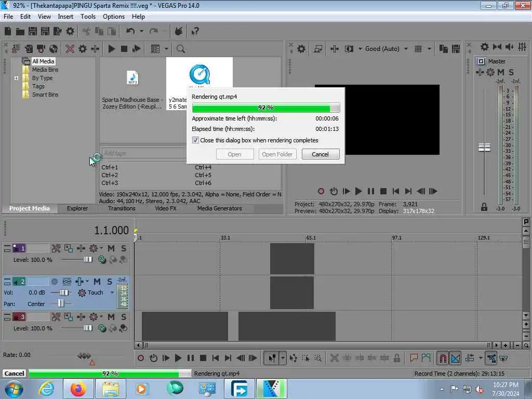The height and width of the screenshot is (399, 532).
Task: Mute audio track 2
Action: [x=97, y=282]
